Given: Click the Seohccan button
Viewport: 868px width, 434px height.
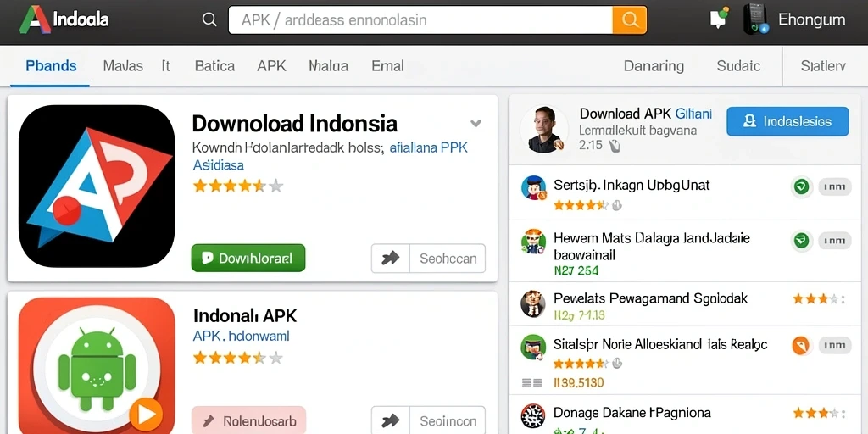Looking at the screenshot, I should point(448,258).
